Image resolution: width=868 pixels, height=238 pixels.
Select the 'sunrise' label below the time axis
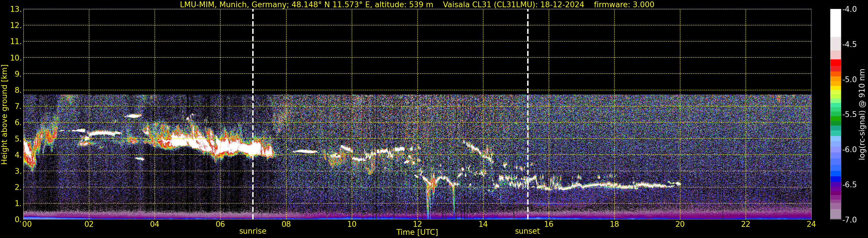pos(253,231)
